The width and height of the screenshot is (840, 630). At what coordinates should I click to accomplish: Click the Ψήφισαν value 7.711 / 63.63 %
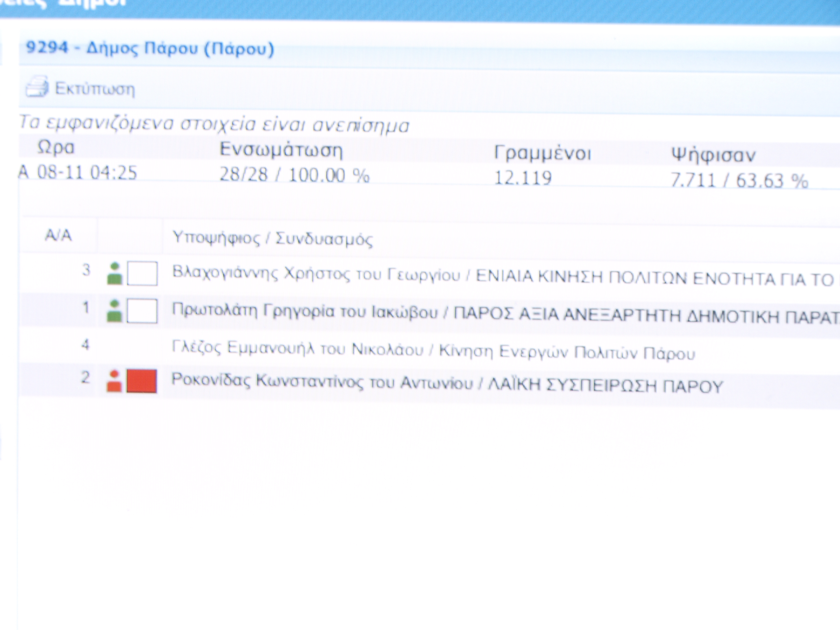(x=739, y=180)
